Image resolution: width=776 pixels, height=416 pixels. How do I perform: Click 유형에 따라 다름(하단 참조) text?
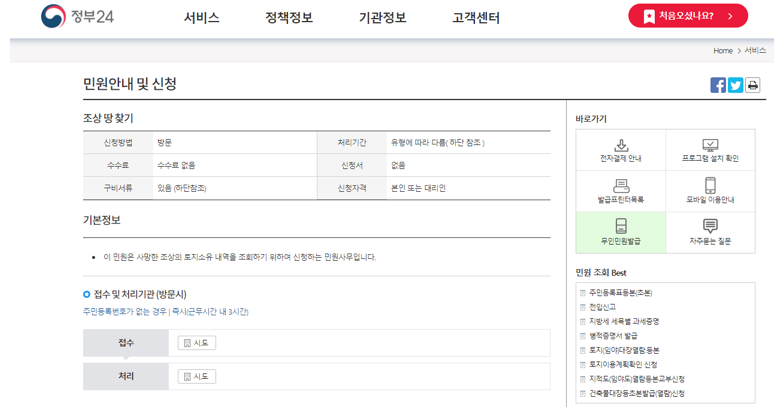click(437, 142)
